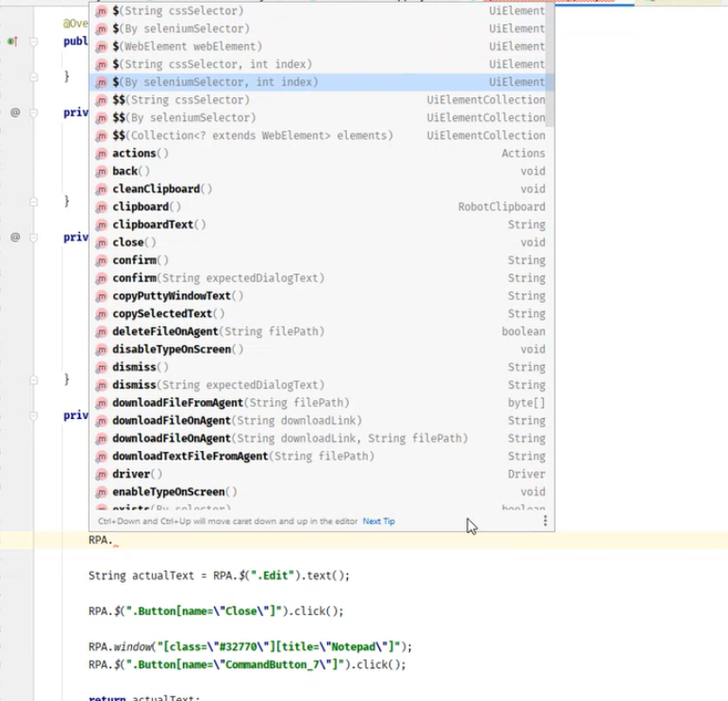Place caret after RPA. in editor
This screenshot has height=701, width=728.
[113, 540]
